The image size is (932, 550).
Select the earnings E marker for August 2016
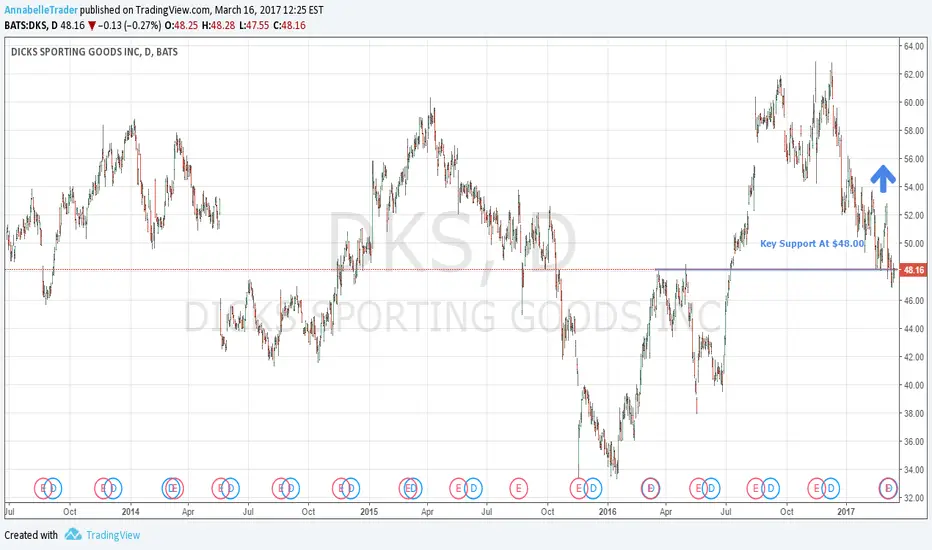pos(756,488)
